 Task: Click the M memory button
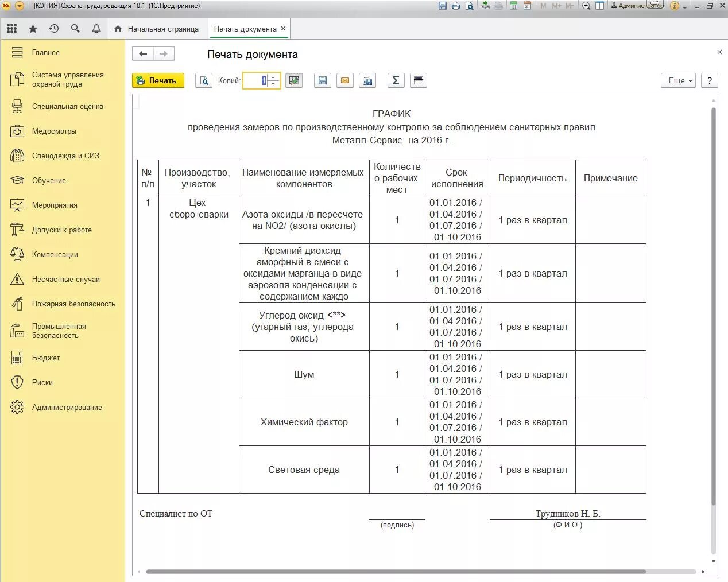pos(543,6)
